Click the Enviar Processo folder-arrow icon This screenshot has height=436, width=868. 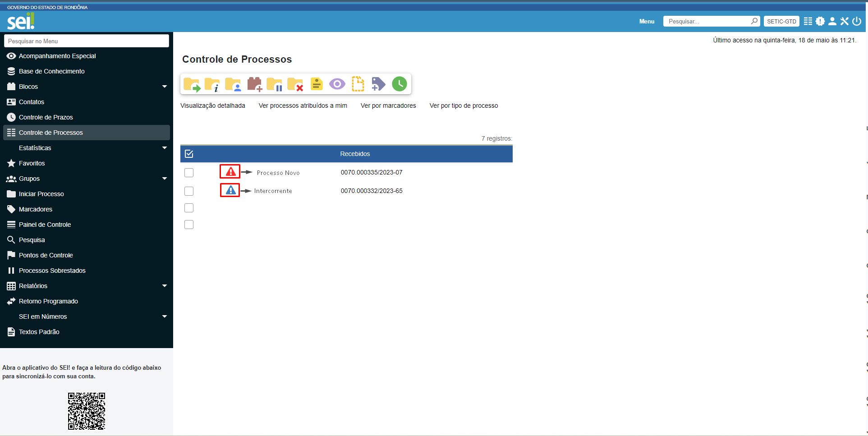point(192,84)
